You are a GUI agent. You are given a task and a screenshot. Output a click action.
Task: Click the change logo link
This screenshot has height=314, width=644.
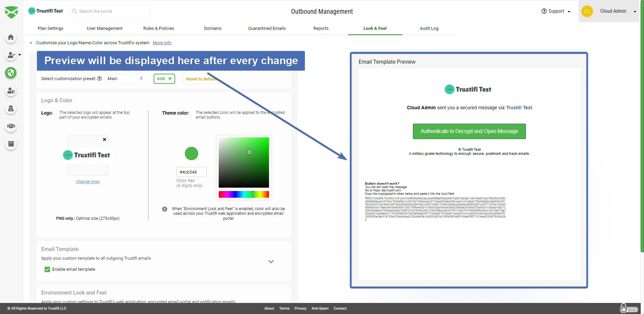click(x=88, y=181)
